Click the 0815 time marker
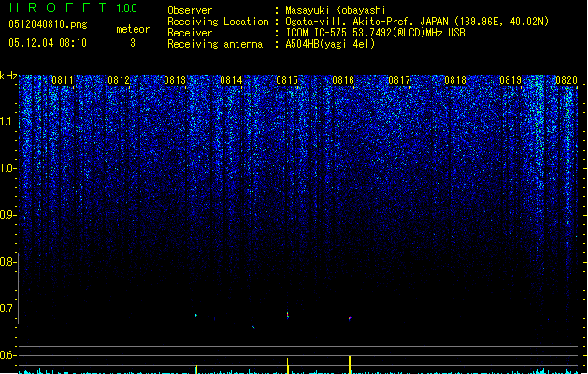 click(x=287, y=80)
